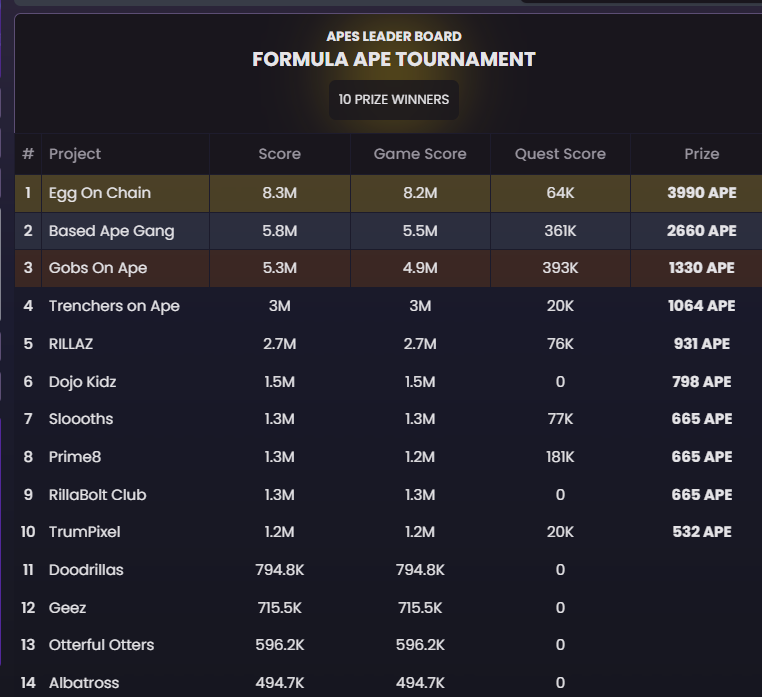
Task: Click the 931 APE prize cell
Action: pyautogui.click(x=702, y=344)
